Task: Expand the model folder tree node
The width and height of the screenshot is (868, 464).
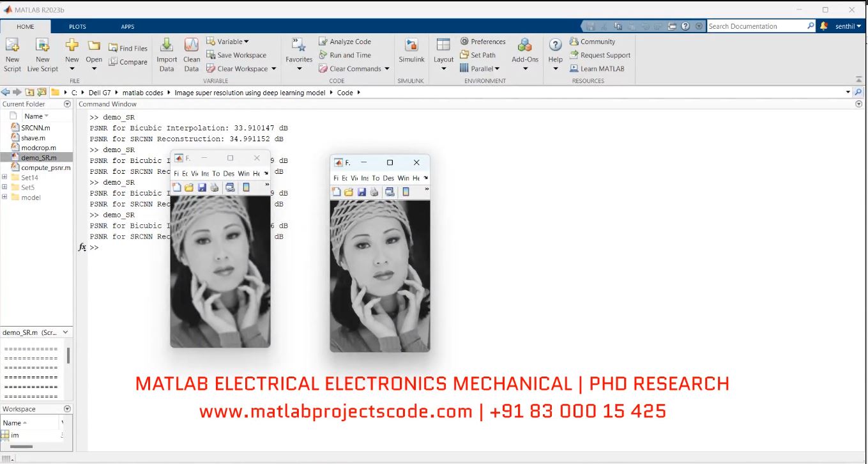Action: 5,197
